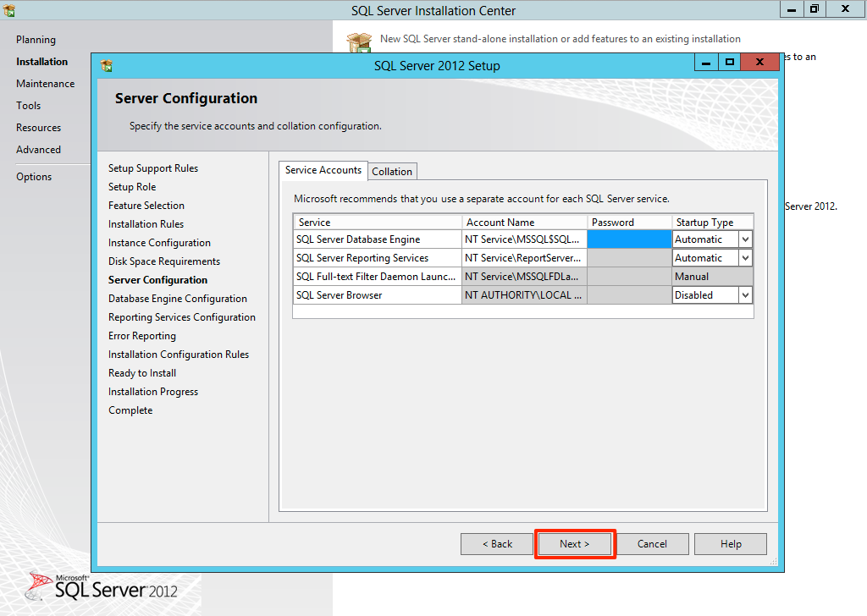Screen dimensions: 867x616
Task: Click Installation Rules step
Action: 146,224
